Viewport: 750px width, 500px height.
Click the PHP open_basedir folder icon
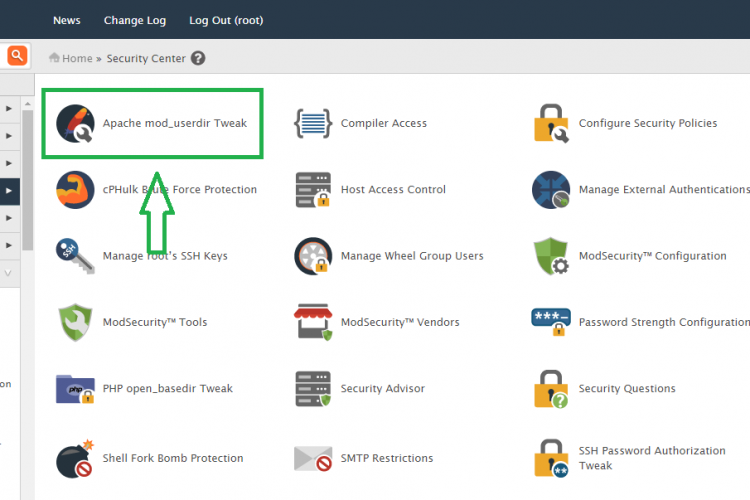point(75,389)
